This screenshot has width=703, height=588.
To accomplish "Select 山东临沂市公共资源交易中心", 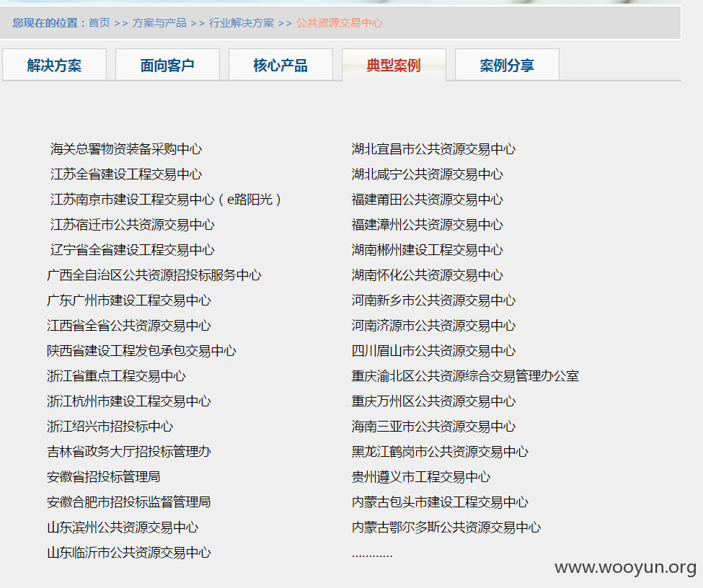I will tap(128, 552).
